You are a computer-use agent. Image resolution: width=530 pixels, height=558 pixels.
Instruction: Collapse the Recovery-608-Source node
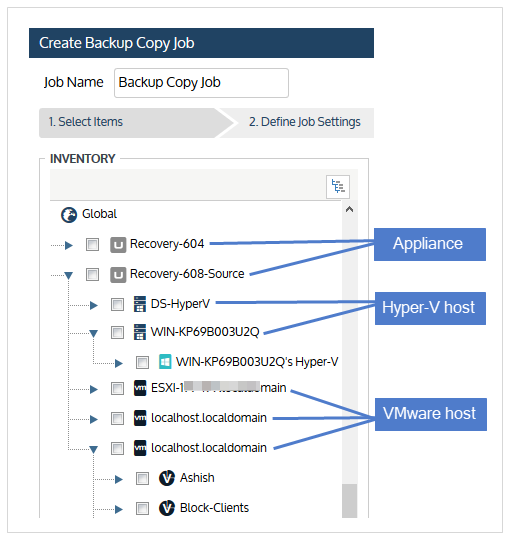69,275
